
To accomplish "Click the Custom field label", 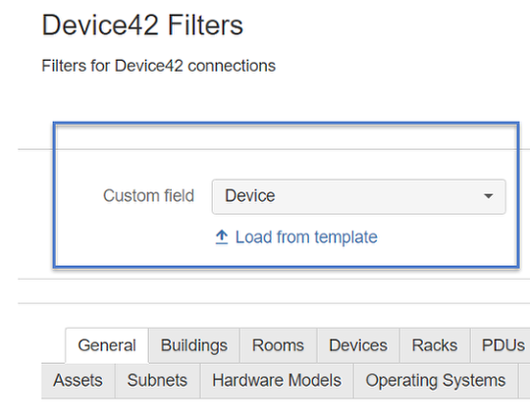I will 149,196.
